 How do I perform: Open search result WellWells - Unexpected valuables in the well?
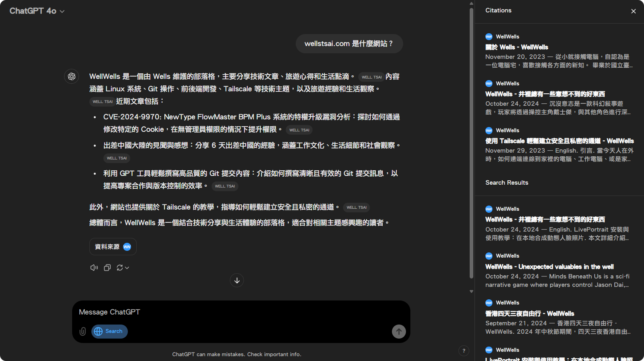549,267
